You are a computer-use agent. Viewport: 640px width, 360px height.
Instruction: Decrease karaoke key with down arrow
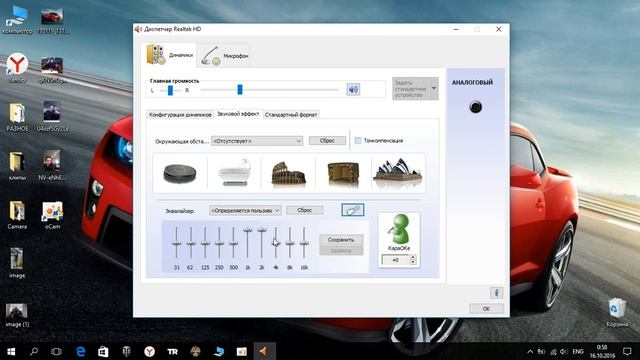pyautogui.click(x=413, y=262)
